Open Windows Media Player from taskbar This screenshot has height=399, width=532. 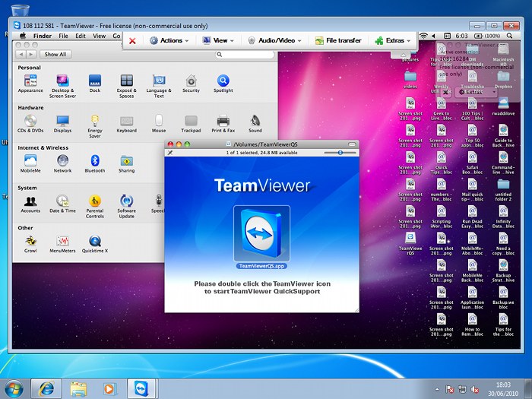pyautogui.click(x=109, y=389)
